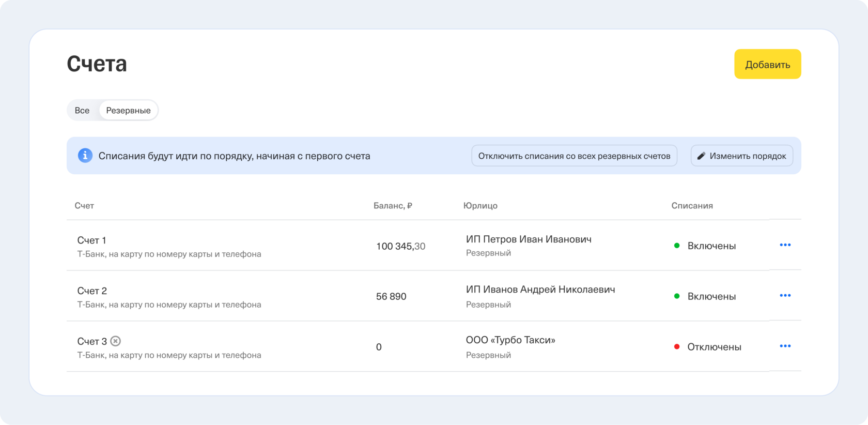The width and height of the screenshot is (868, 425).
Task: Click the Включены status of Счет 1
Action: (x=711, y=246)
